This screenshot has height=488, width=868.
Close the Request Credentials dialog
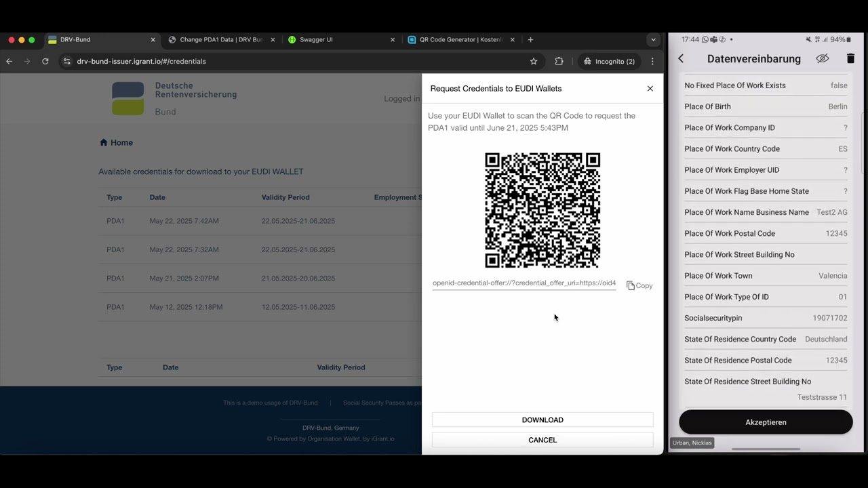click(650, 89)
